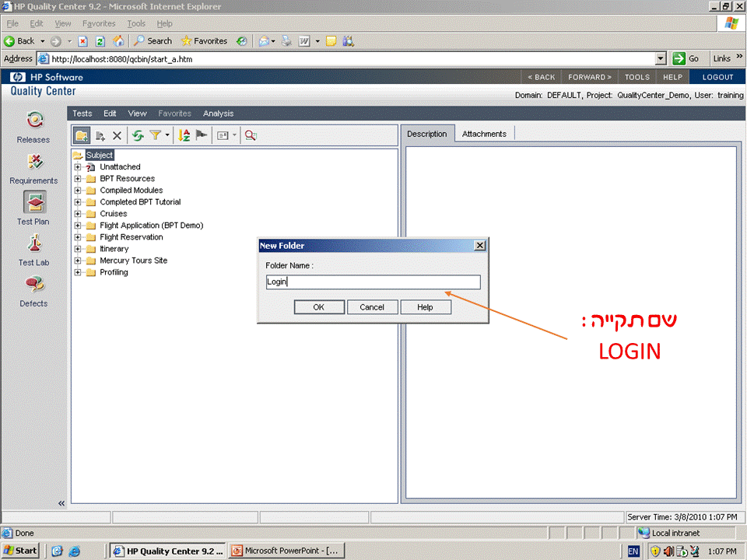Open the Quality Center Edit menu

pyautogui.click(x=110, y=114)
